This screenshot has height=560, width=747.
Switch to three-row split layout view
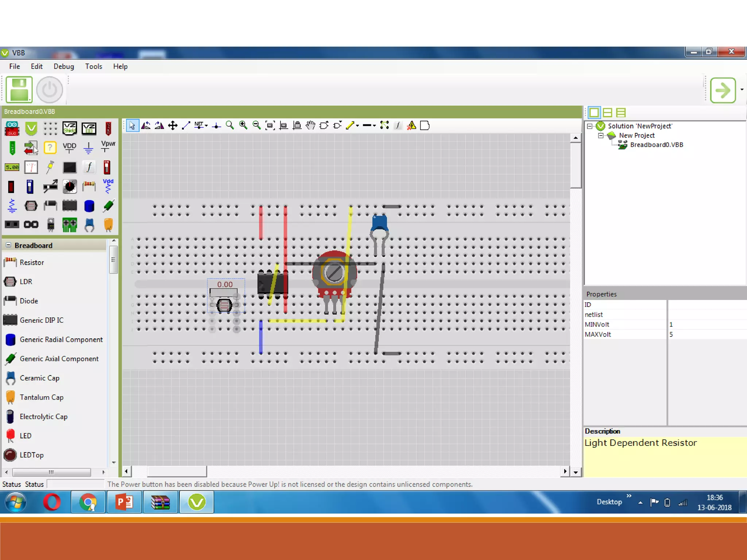pyautogui.click(x=621, y=113)
